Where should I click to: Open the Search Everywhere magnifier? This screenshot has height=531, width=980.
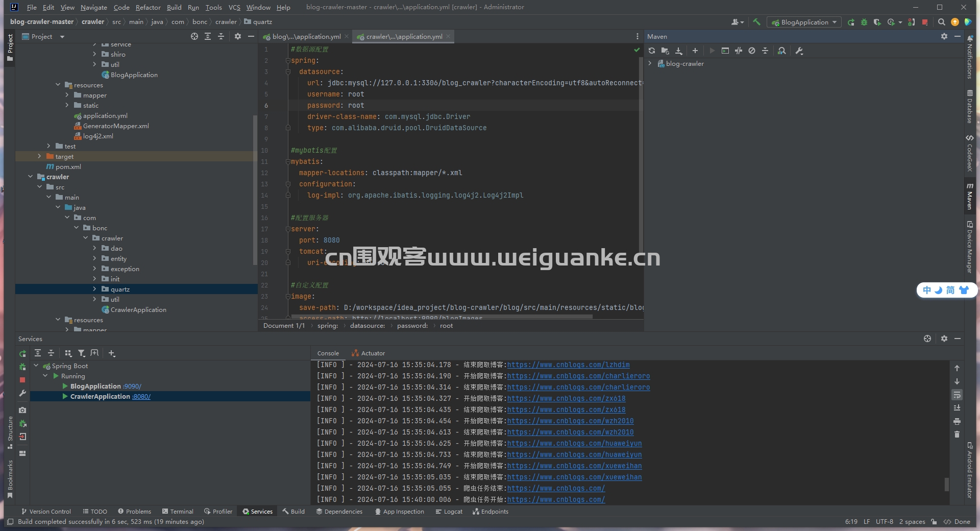pyautogui.click(x=942, y=22)
